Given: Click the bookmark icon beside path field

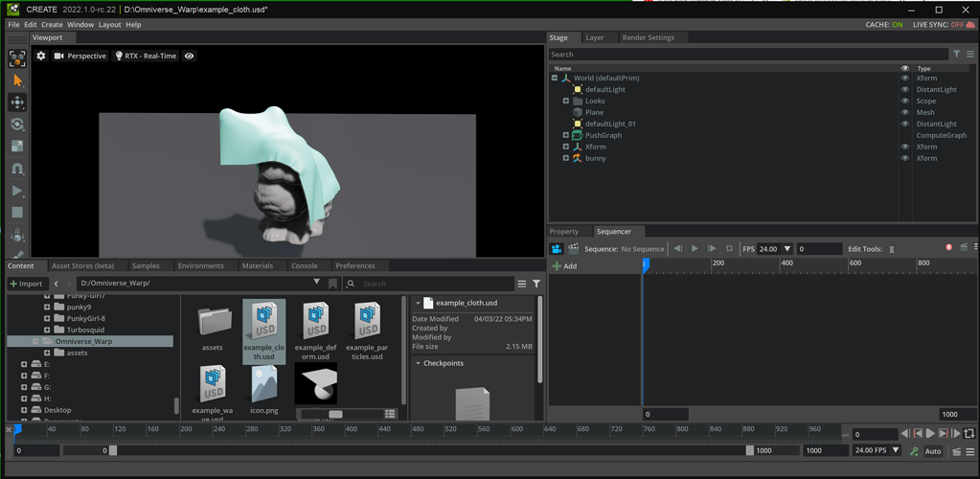Looking at the screenshot, I should [x=332, y=284].
